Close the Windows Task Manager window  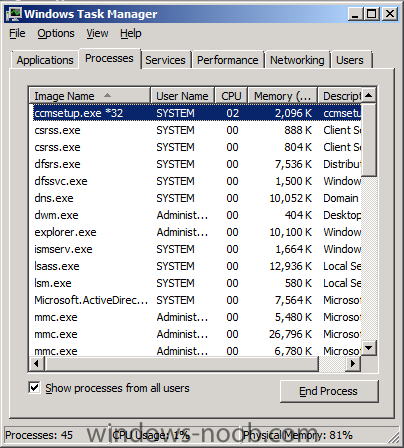[390, 14]
